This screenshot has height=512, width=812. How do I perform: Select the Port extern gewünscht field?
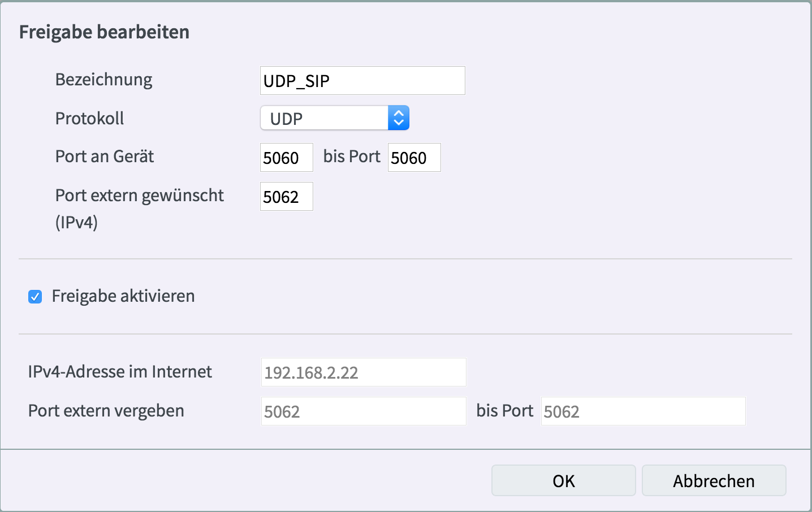click(x=286, y=197)
